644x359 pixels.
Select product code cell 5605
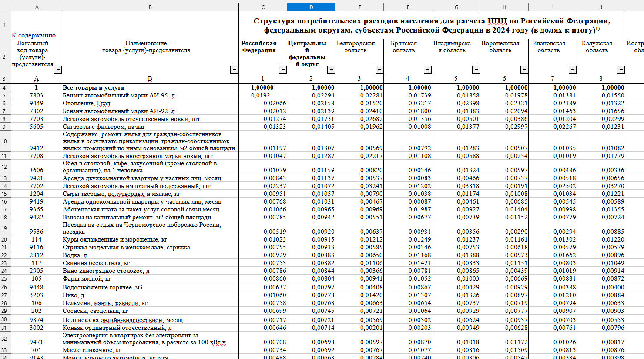click(x=37, y=127)
